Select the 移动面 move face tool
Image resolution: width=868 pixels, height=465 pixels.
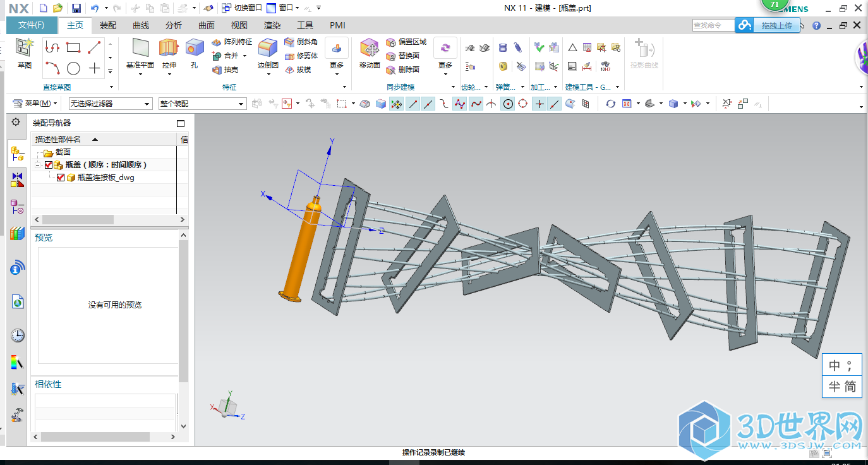[370, 53]
